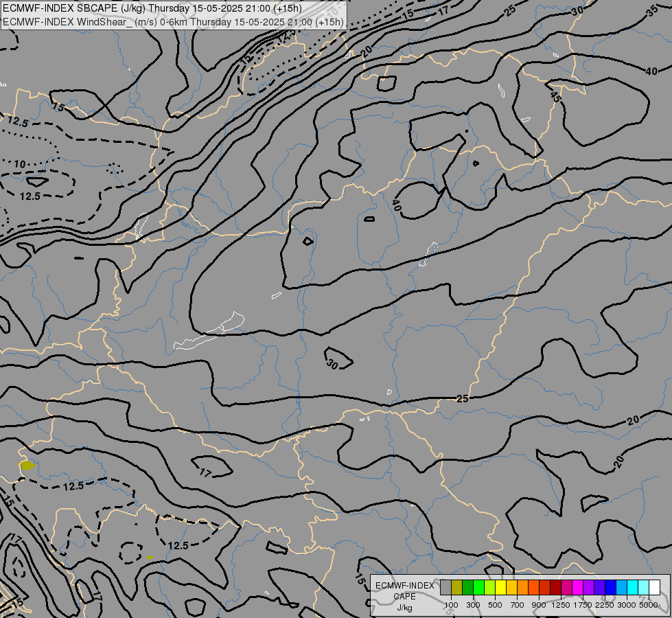The width and height of the screenshot is (672, 618).
Task: Click the legend value 5000
Action: point(649,605)
